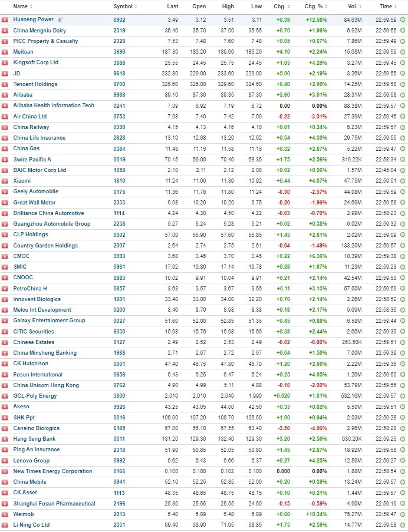Click the clock status icon in JD row
Image resolution: width=408 pixels, height=532 pixels.
(x=403, y=73)
